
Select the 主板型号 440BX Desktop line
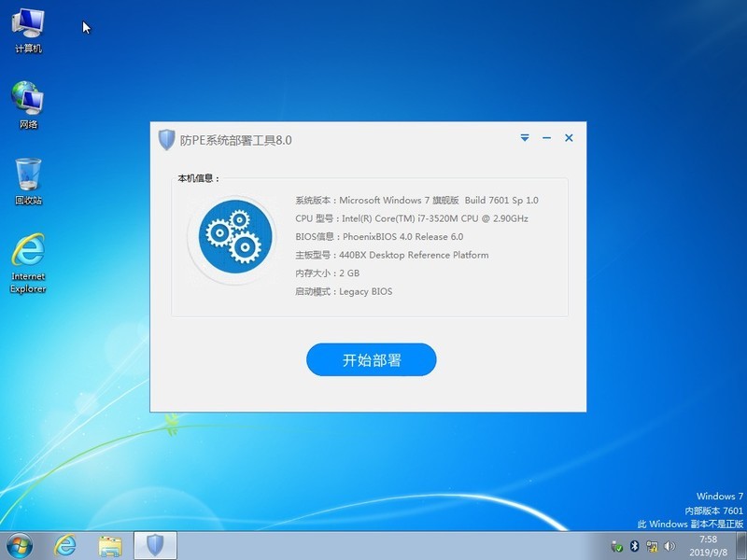391,255
